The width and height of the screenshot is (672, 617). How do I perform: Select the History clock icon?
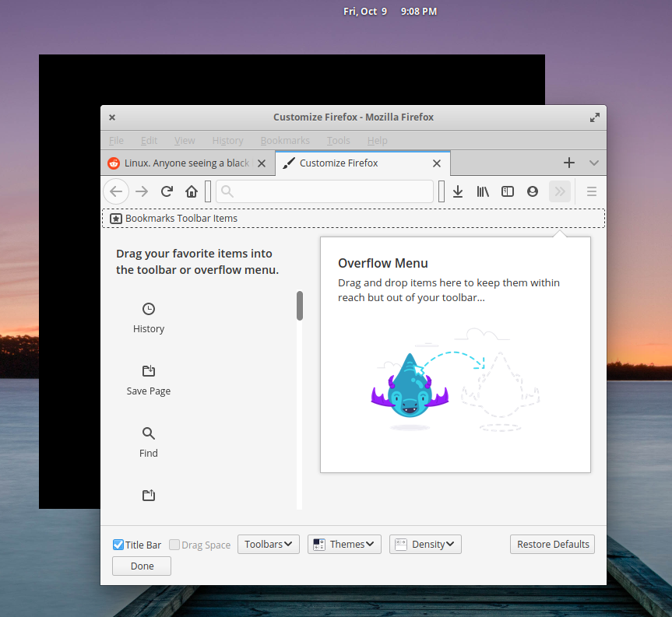tap(149, 309)
